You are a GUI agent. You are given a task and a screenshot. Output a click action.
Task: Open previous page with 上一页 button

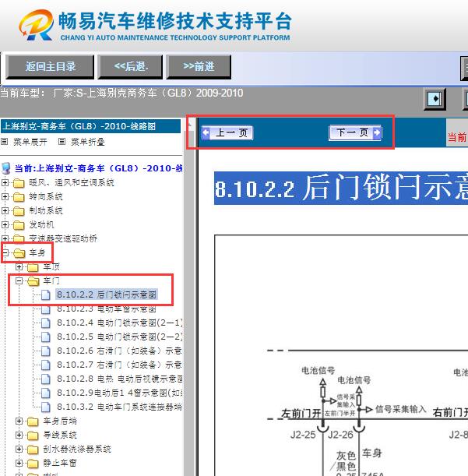[x=227, y=132]
